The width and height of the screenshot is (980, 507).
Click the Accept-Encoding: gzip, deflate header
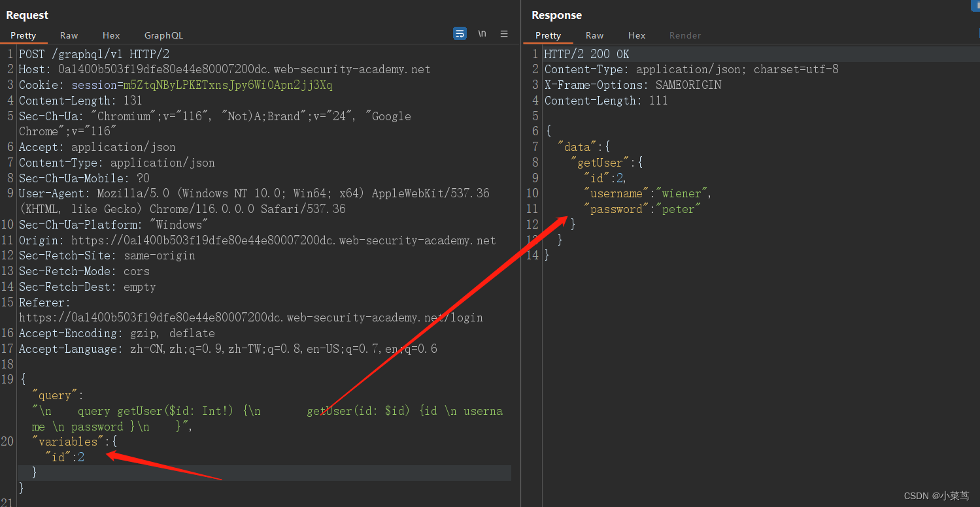(116, 333)
